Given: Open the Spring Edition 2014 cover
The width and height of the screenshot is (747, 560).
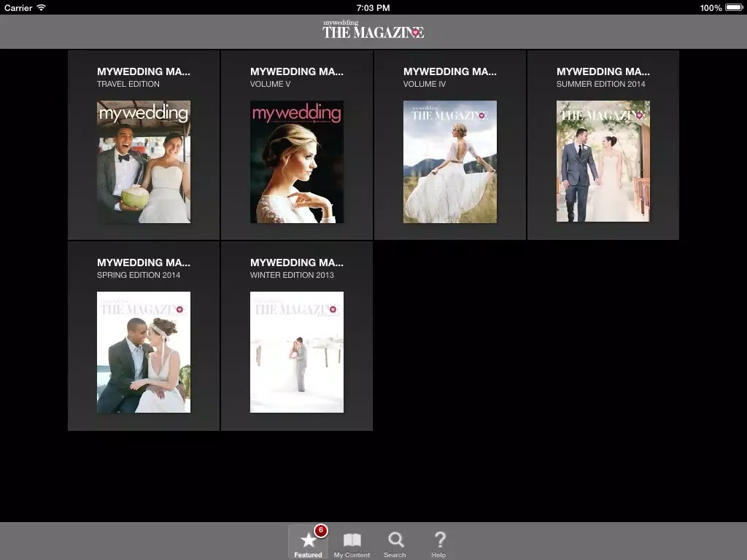Looking at the screenshot, I should (x=144, y=352).
